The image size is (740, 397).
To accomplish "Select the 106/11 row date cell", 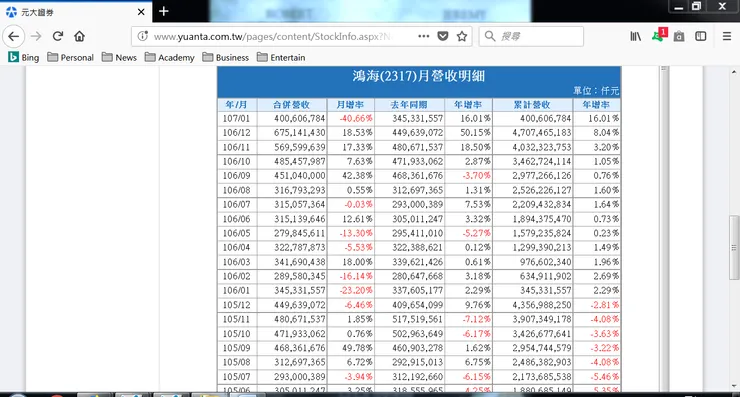I will click(236, 147).
